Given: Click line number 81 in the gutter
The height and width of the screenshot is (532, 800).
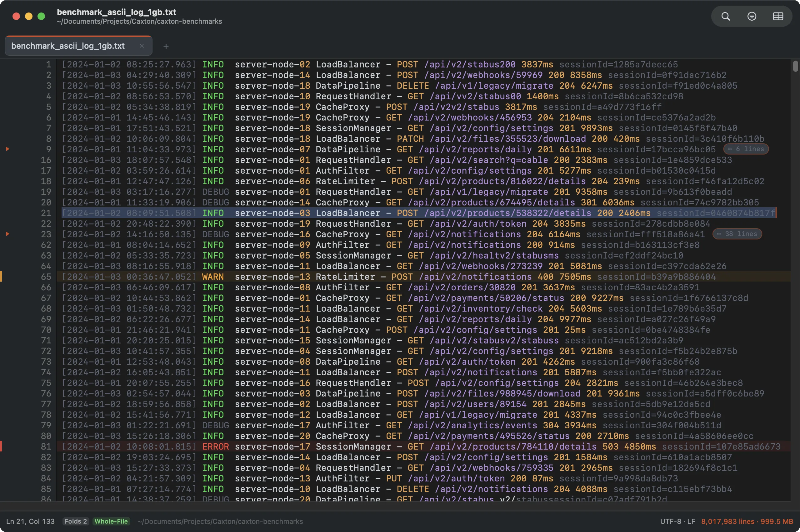Looking at the screenshot, I should coord(46,446).
